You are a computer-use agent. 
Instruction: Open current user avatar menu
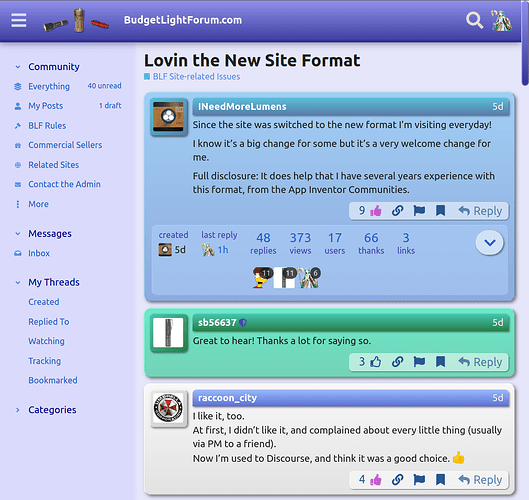point(501,21)
